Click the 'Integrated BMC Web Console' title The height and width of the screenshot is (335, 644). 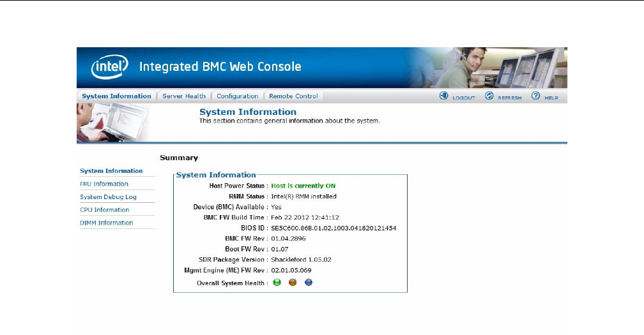tap(220, 66)
